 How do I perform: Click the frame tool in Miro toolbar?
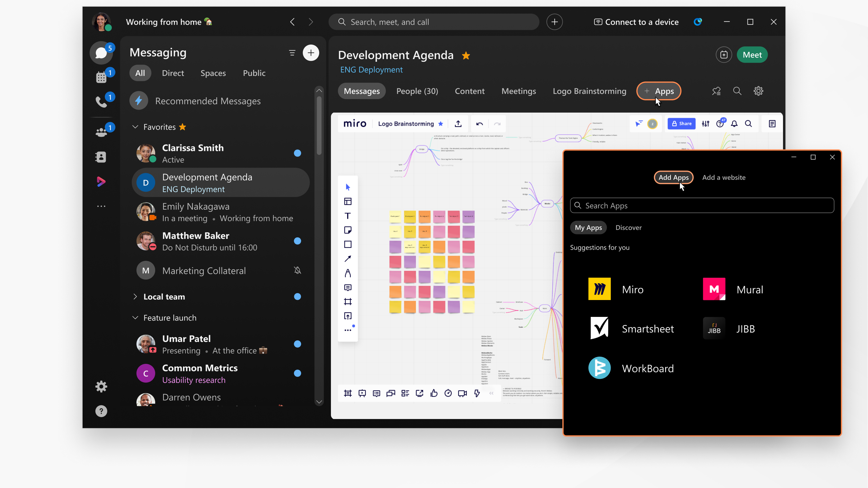(348, 302)
